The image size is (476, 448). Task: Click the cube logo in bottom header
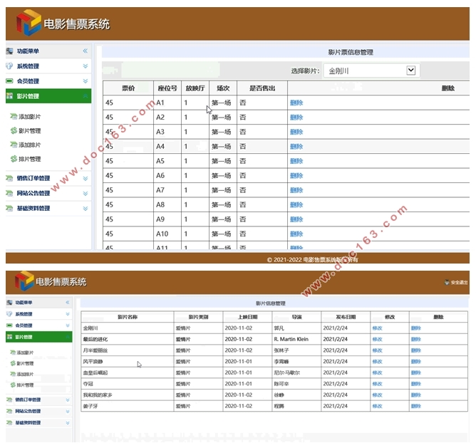click(x=24, y=281)
